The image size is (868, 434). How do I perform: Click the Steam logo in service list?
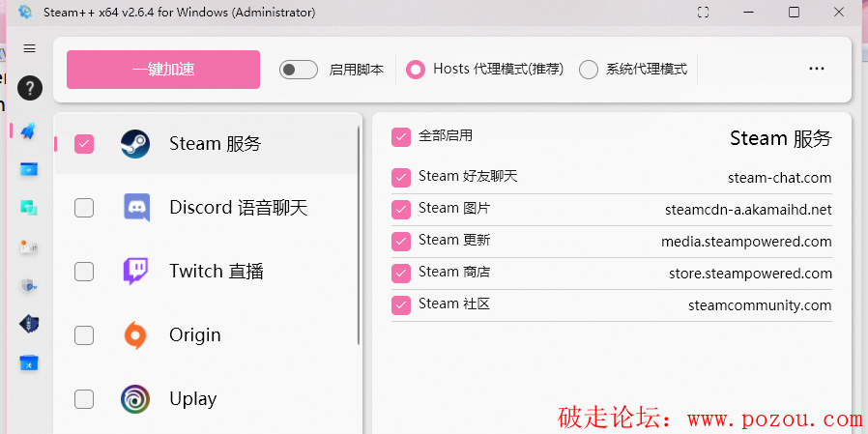[135, 144]
